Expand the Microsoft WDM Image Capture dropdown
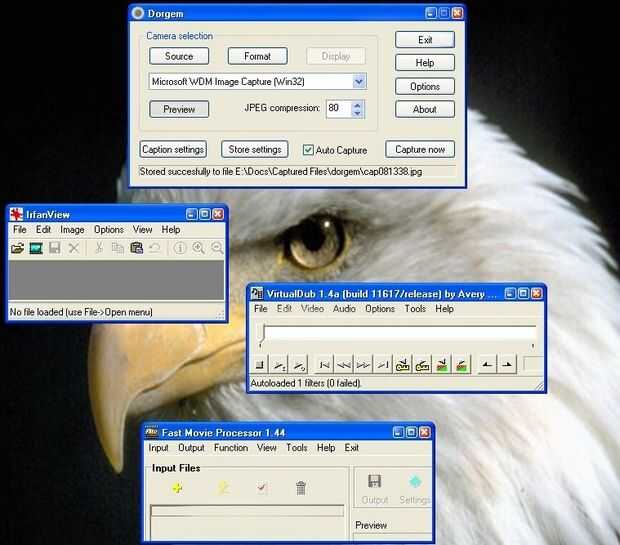 click(359, 81)
